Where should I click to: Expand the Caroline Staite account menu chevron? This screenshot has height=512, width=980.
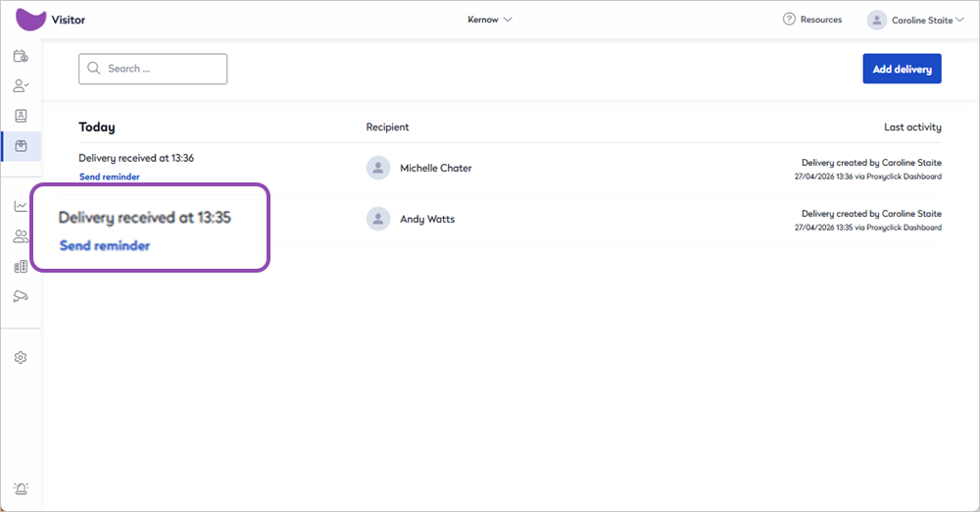point(959,20)
